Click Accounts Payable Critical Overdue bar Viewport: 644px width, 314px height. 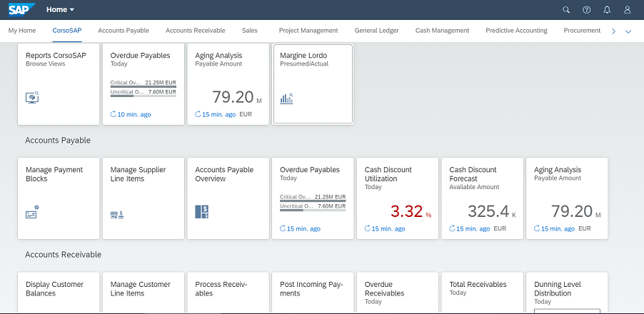pos(313,201)
